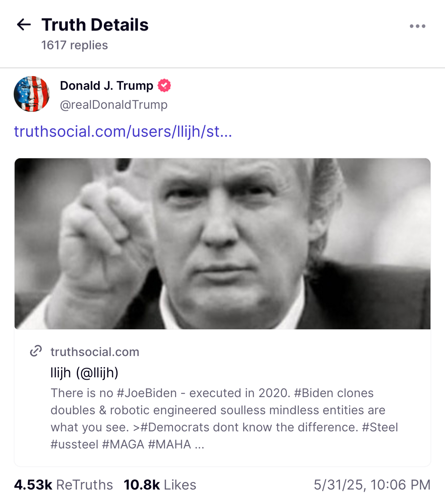Click the #MAGA hashtag in the description
Screen dimensions: 445x504
pyautogui.click(x=123, y=444)
